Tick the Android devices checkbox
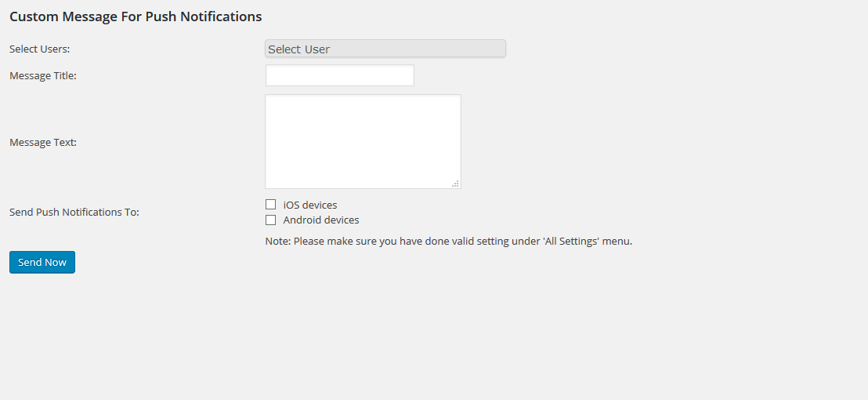The width and height of the screenshot is (868, 400). click(x=271, y=220)
